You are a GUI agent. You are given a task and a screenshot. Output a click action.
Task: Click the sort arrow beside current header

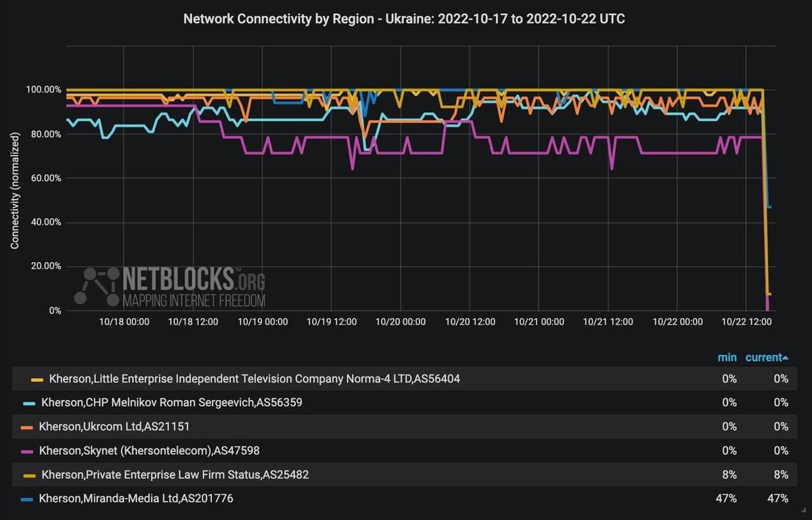786,357
